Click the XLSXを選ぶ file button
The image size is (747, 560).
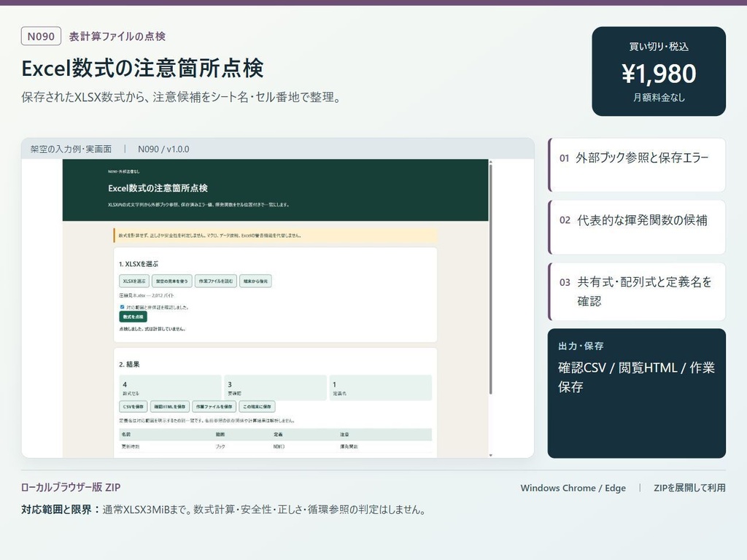point(134,281)
